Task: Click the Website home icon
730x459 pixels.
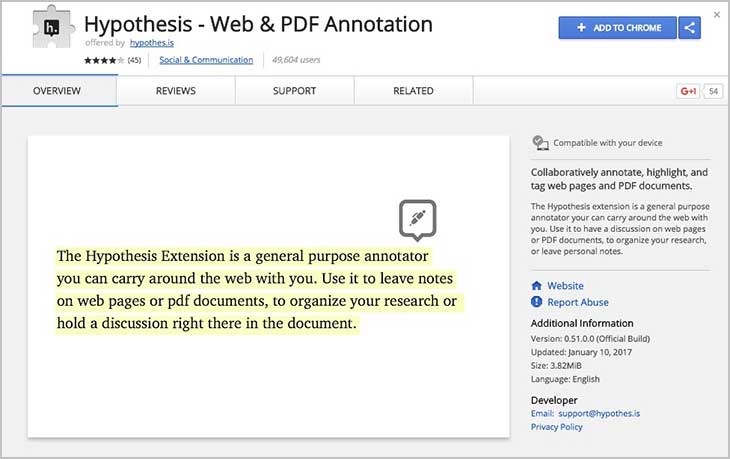Action: click(537, 286)
